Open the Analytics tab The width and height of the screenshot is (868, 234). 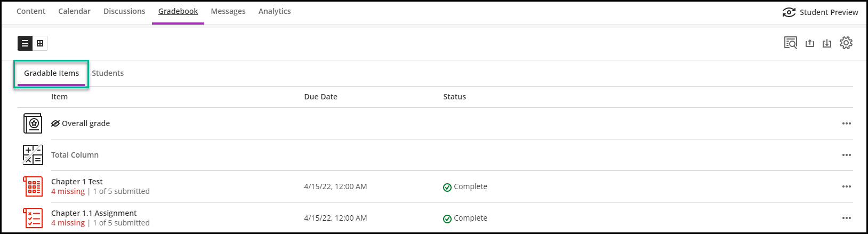[x=275, y=11]
